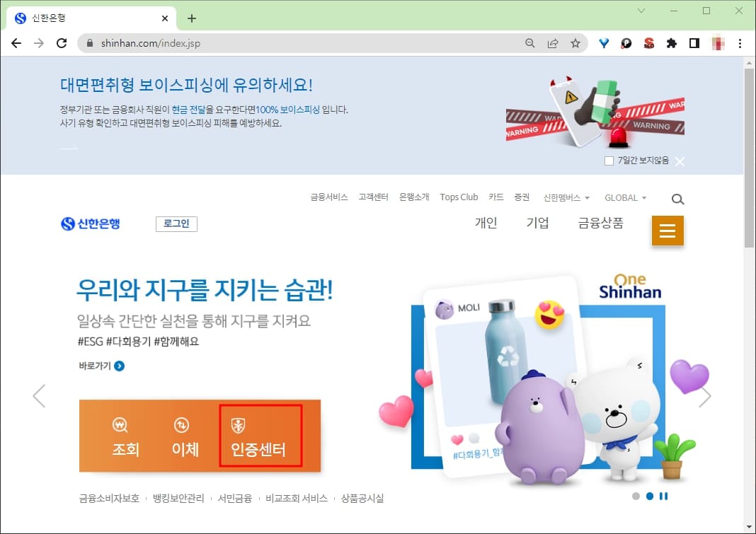Click the 은행소개 top link
This screenshot has width=756, height=534.
coord(414,197)
